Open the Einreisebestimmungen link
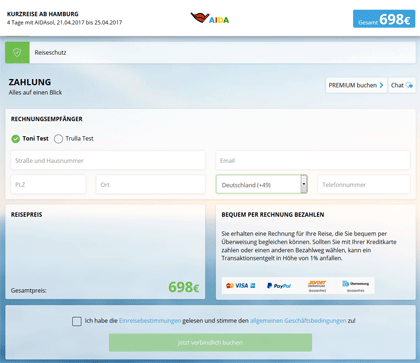 pyautogui.click(x=150, y=321)
